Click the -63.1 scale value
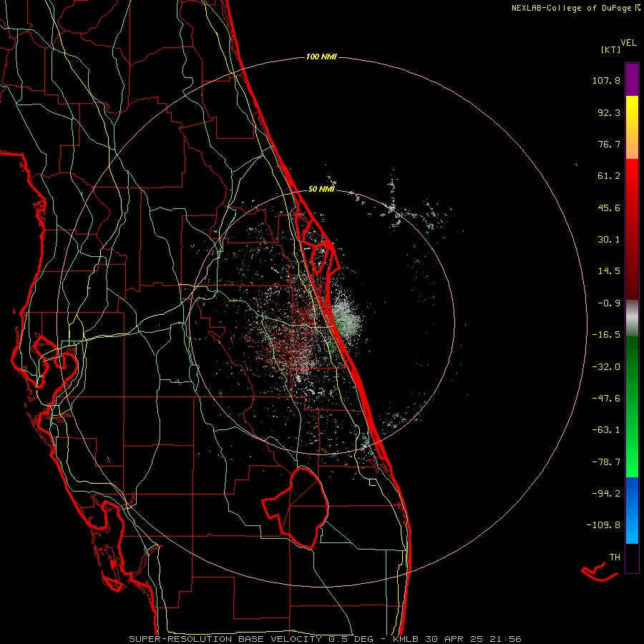The width and height of the screenshot is (644, 644). 606,430
